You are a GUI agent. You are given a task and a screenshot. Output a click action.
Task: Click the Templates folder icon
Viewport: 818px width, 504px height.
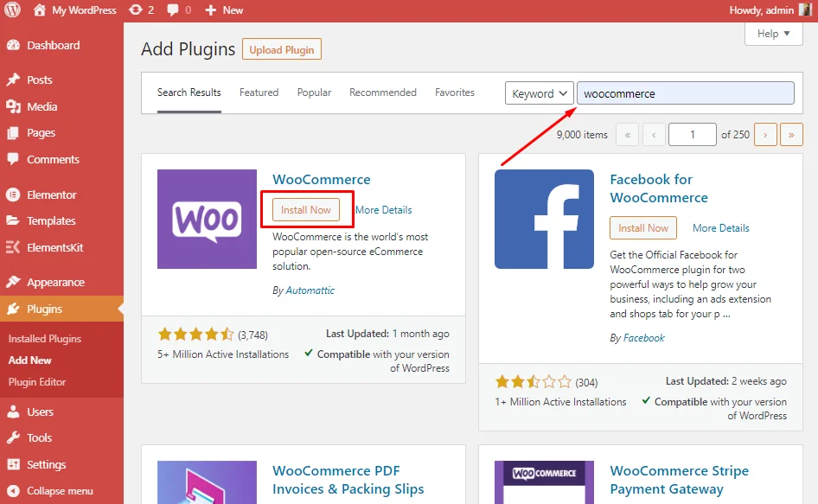pos(13,220)
